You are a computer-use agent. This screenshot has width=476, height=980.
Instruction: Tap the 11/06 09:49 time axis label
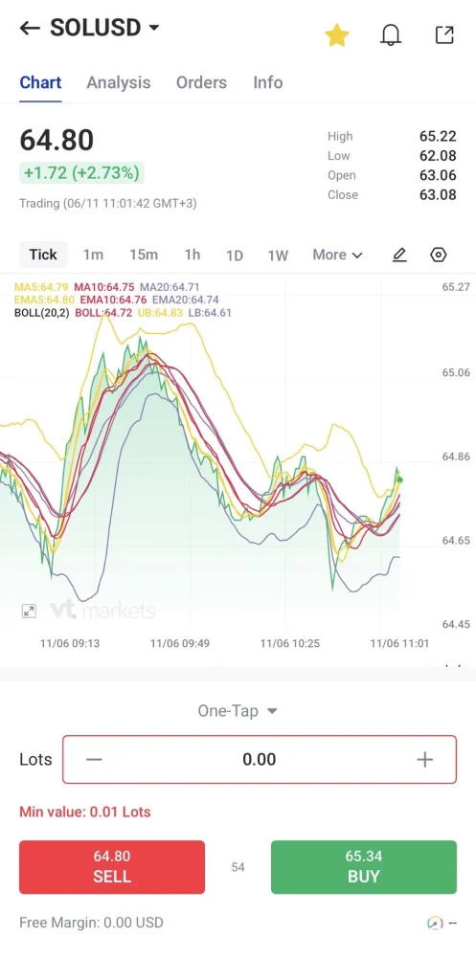pos(179,643)
